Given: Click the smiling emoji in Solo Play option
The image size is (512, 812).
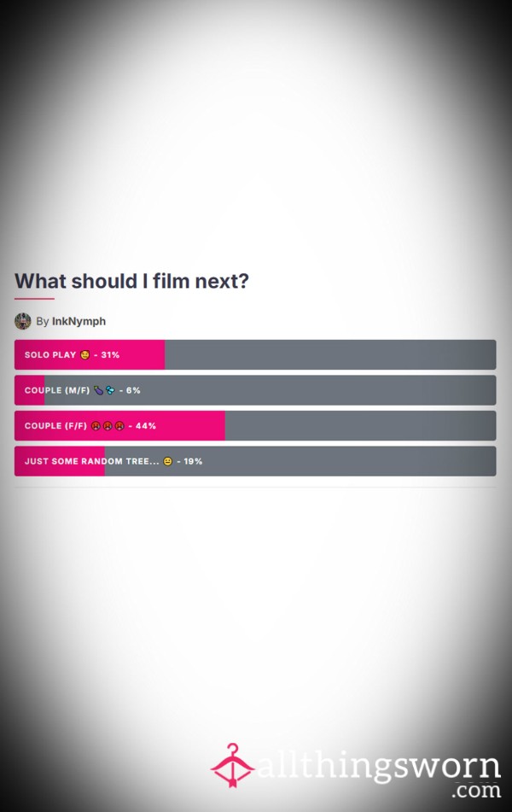Looking at the screenshot, I should [x=84, y=354].
